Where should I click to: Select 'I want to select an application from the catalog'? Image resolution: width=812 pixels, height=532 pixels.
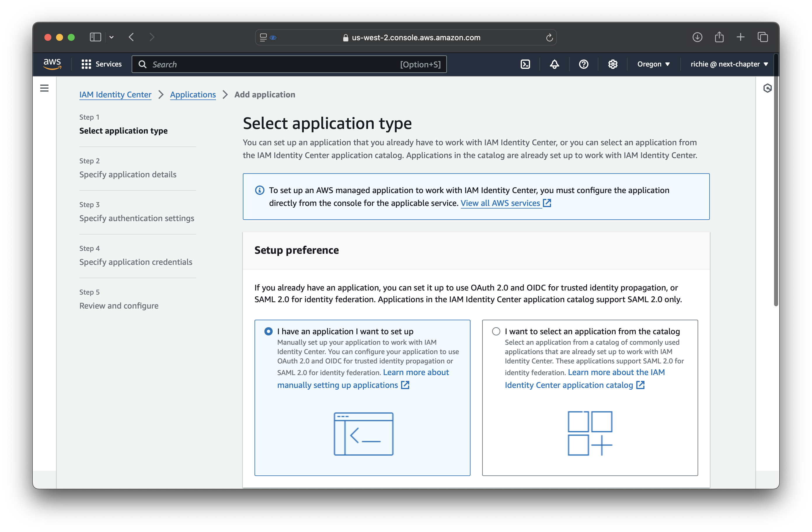[x=496, y=331]
